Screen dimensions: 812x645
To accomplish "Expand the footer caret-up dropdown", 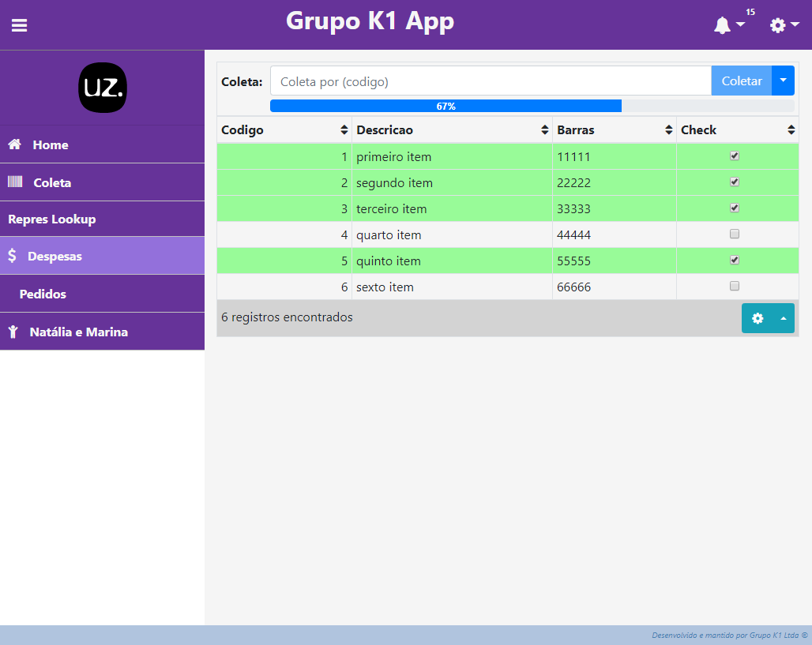I will (x=784, y=318).
